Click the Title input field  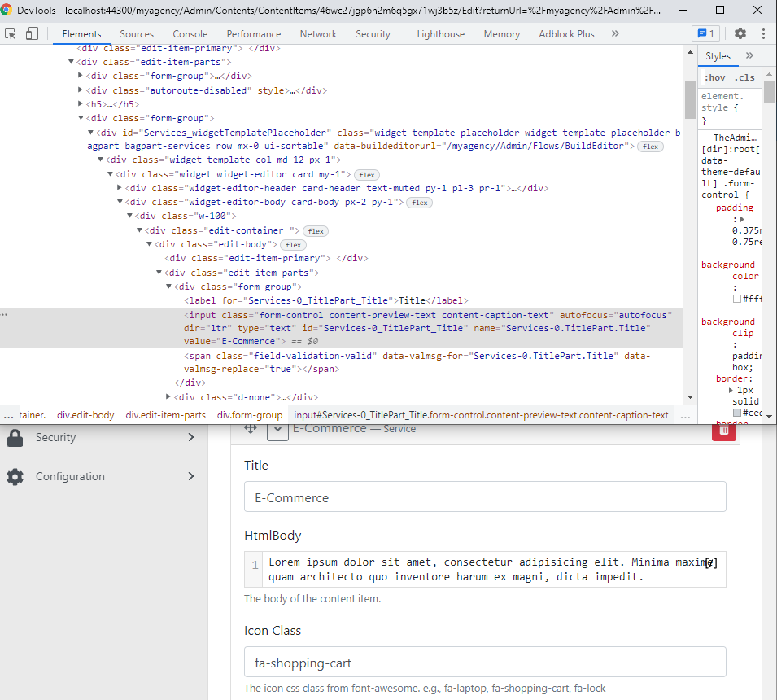(x=485, y=497)
